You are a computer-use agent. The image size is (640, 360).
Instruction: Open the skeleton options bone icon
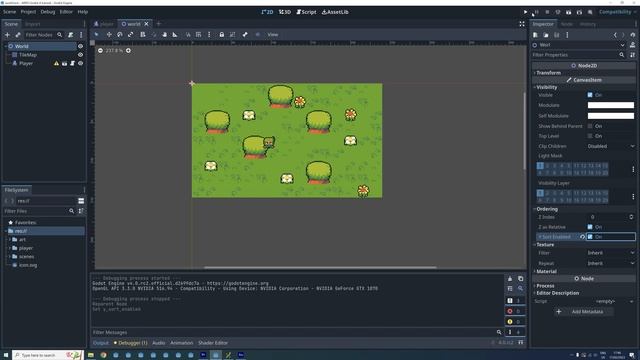245,35
